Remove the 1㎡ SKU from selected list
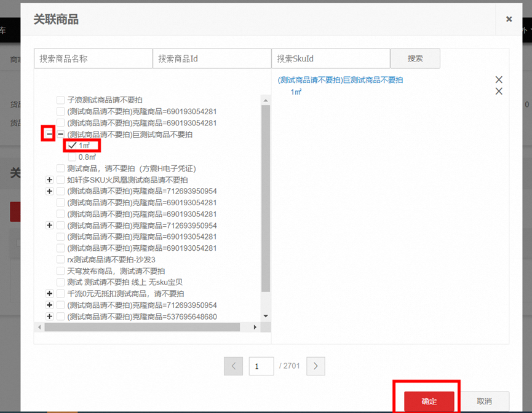This screenshot has height=413, width=532. pyautogui.click(x=499, y=92)
